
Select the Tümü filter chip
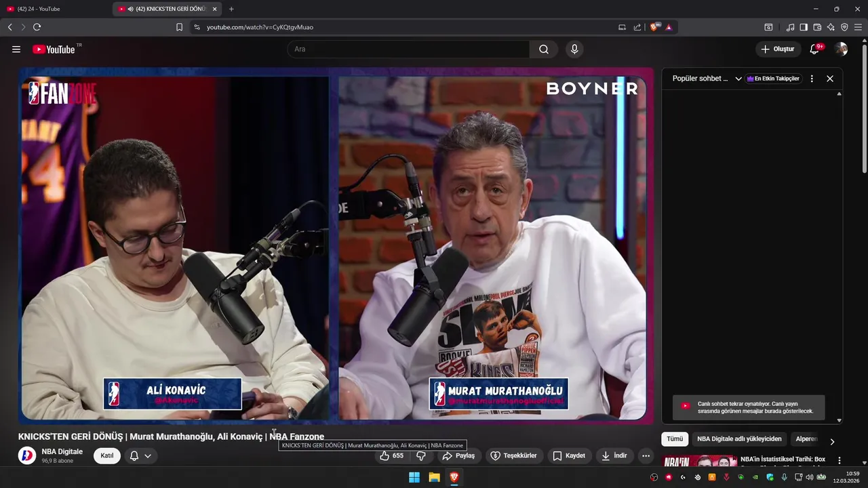pos(675,439)
